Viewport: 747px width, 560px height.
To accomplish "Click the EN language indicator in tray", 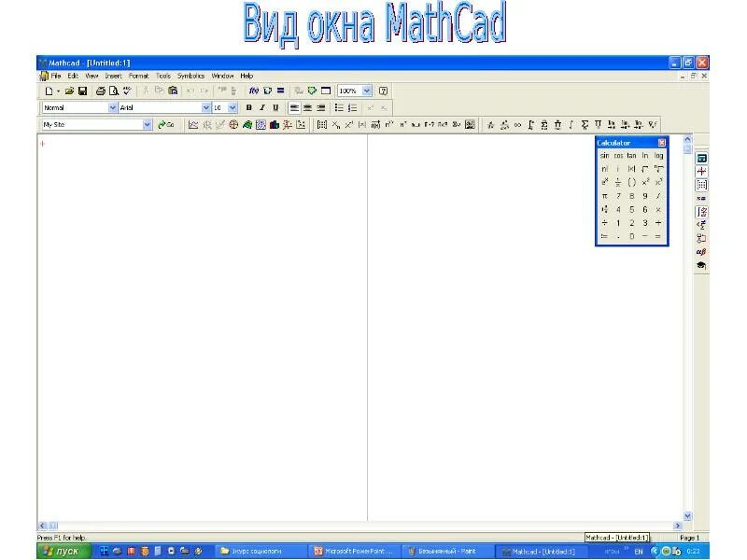I will point(639,552).
